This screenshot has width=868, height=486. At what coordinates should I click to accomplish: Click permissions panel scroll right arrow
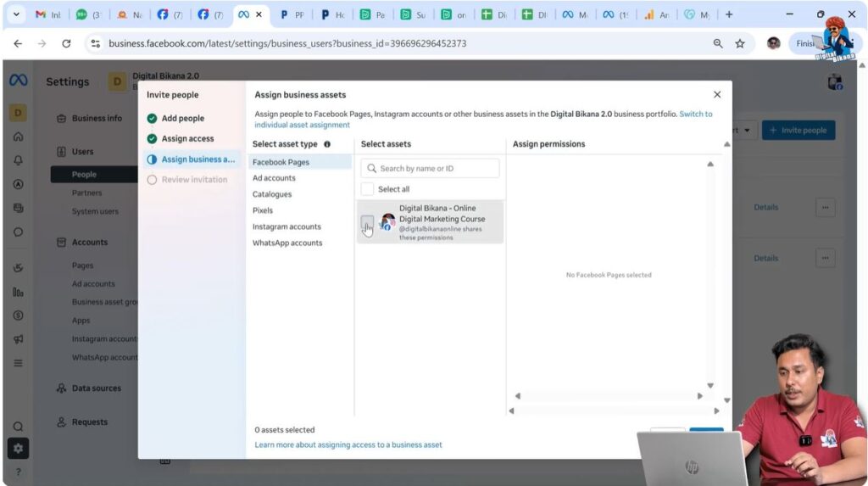pos(699,396)
